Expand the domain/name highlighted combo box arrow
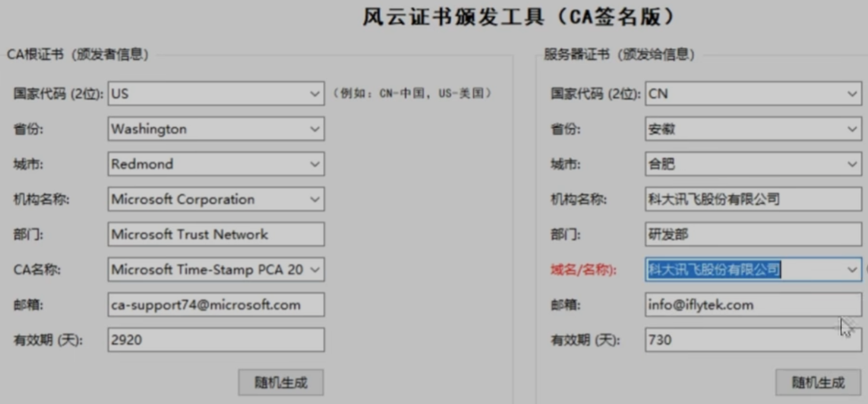The height and width of the screenshot is (404, 868). [x=852, y=270]
